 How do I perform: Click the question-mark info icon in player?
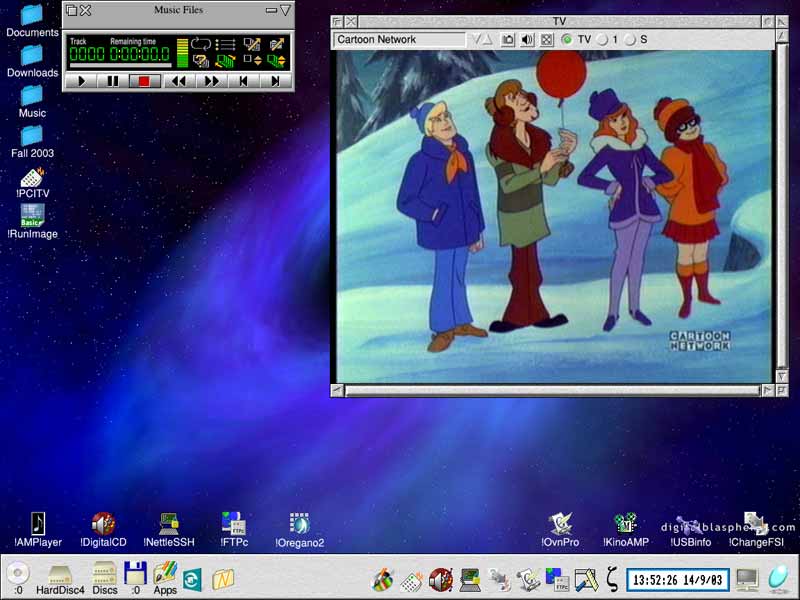(201, 61)
